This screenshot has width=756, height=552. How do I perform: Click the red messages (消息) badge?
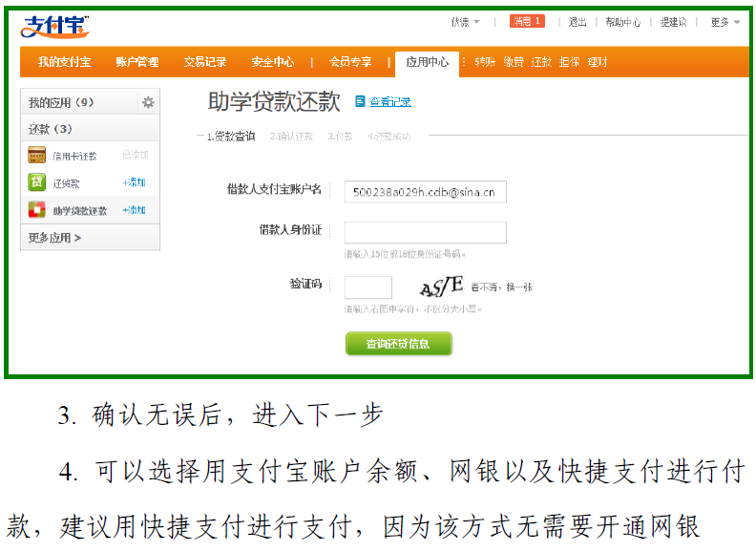[x=527, y=21]
